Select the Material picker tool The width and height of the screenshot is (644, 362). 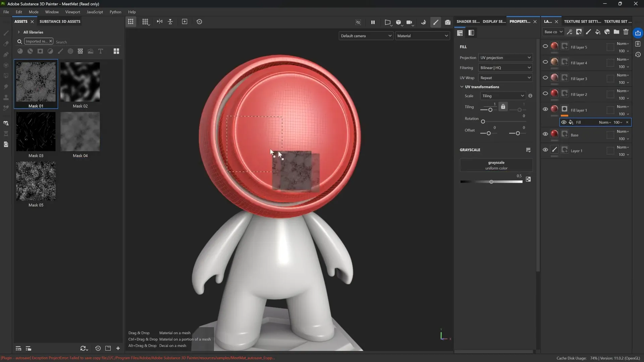click(x=6, y=108)
